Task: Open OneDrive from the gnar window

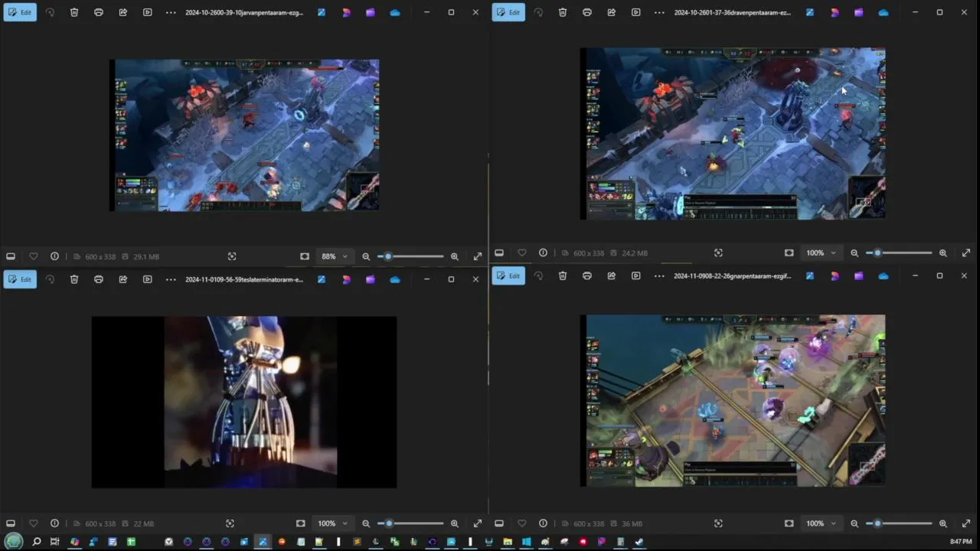Action: pyautogui.click(x=884, y=275)
